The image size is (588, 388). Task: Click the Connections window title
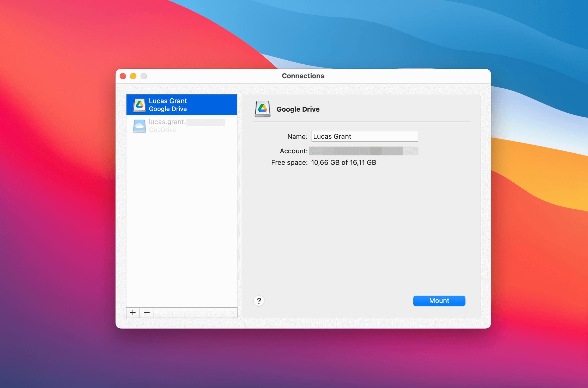[x=303, y=76]
